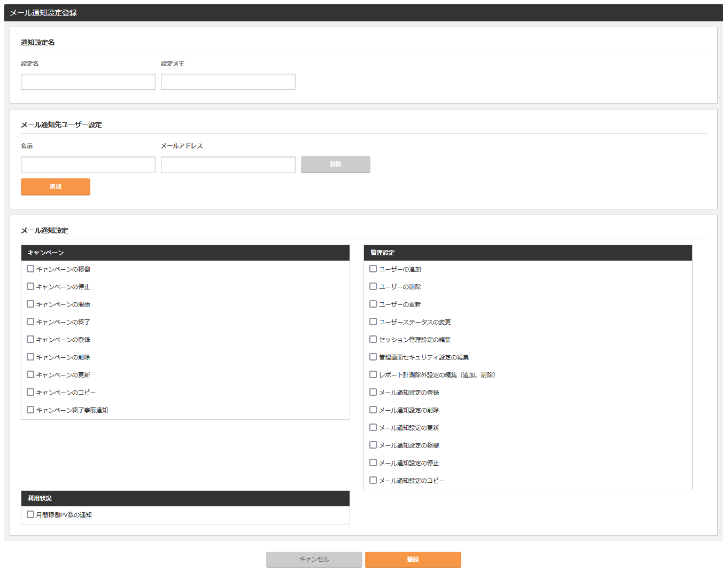Click the キャンペーン section header
Viewport: 728px width, 572px height.
185,253
